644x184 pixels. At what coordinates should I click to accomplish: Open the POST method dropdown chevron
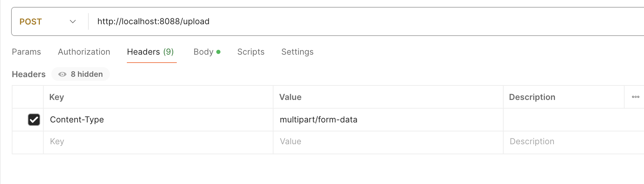[x=73, y=21]
